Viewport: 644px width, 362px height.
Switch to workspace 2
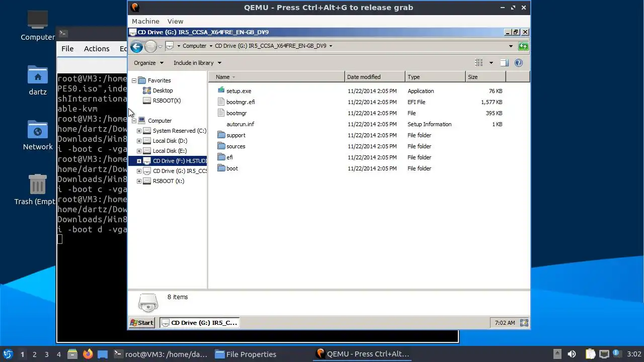[x=34, y=354]
